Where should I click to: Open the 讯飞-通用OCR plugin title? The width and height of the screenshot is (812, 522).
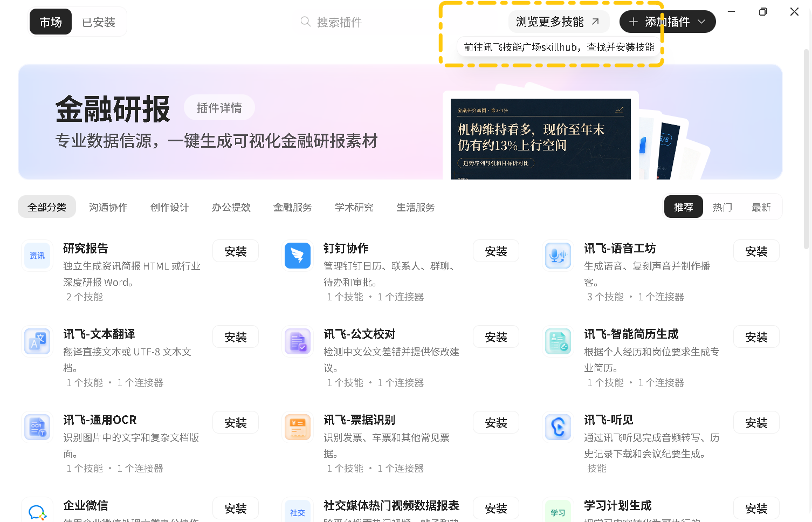pos(100,420)
